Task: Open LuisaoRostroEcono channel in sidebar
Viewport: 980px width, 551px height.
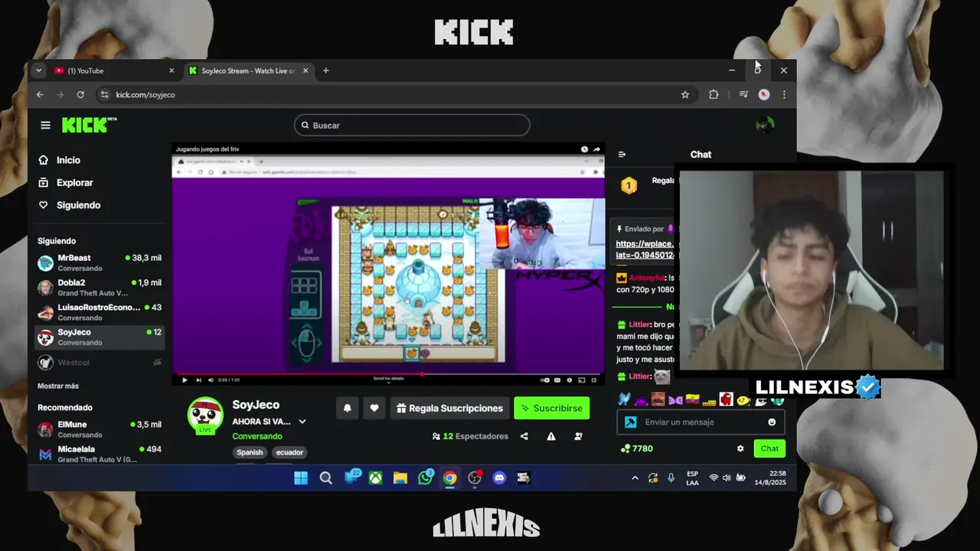Action: click(x=100, y=311)
